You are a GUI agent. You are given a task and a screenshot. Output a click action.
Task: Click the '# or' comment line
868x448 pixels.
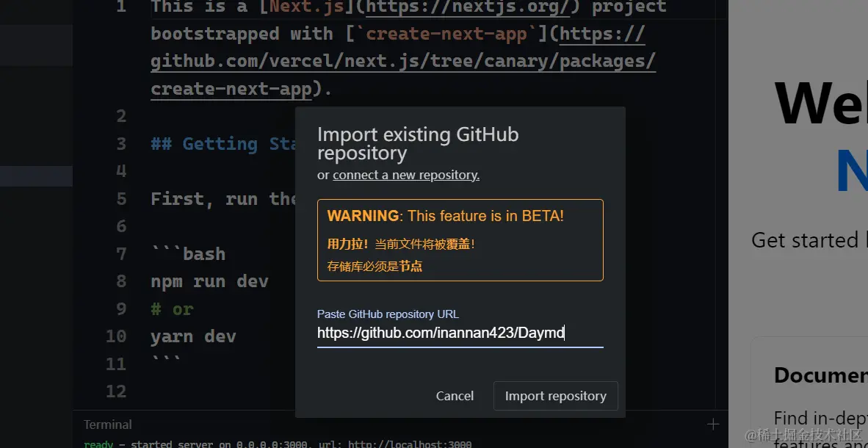click(x=172, y=309)
